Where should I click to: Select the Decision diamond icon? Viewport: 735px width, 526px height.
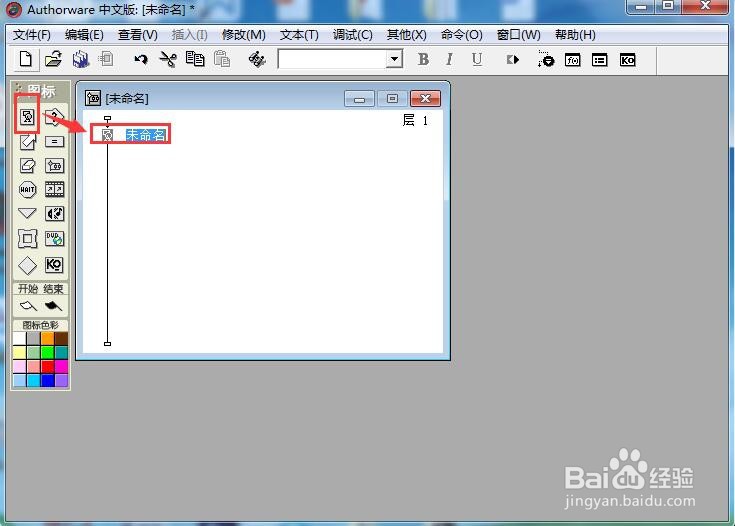(27, 265)
